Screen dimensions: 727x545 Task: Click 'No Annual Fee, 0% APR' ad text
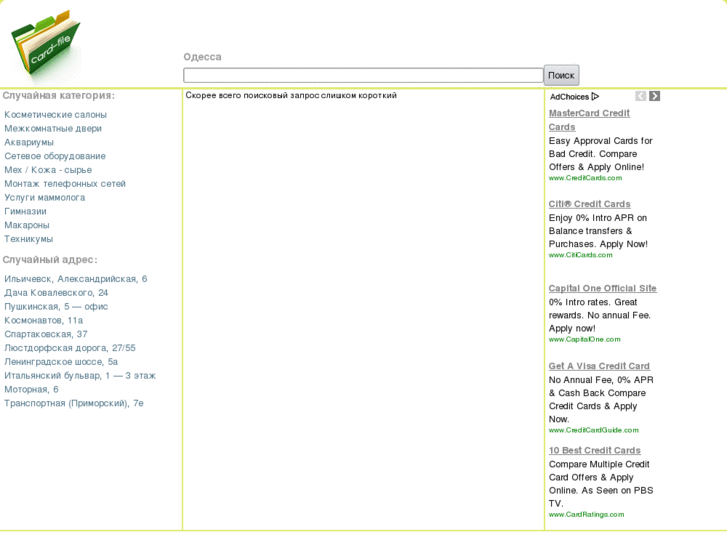coord(601,380)
